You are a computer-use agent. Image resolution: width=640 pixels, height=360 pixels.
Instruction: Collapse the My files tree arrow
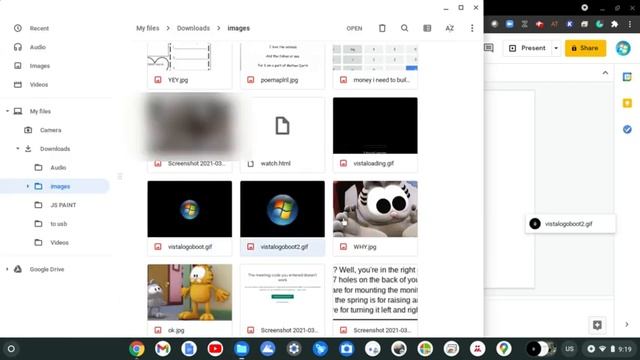[7, 111]
